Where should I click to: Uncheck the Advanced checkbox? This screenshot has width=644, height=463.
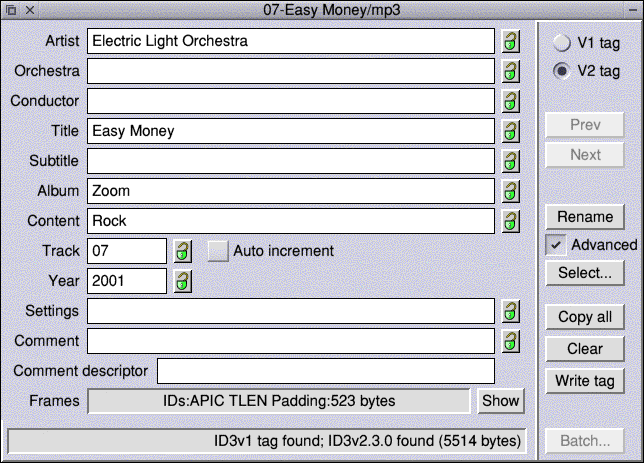click(556, 245)
